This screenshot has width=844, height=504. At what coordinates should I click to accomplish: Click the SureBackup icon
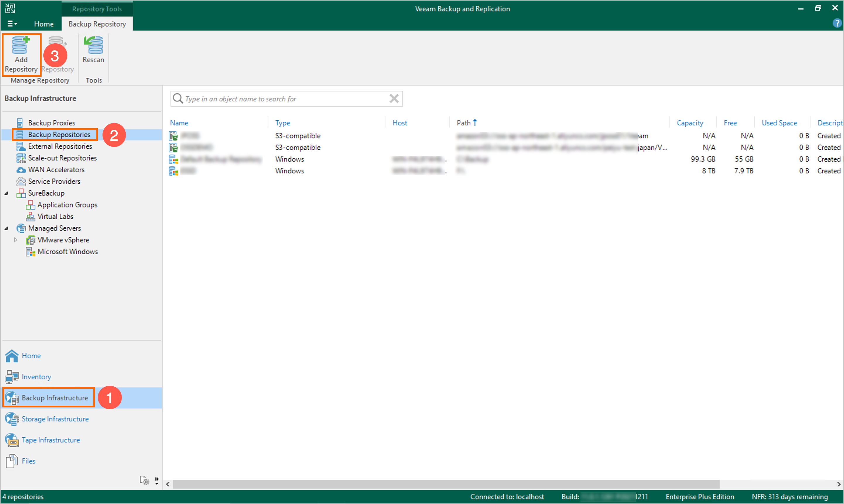point(21,193)
